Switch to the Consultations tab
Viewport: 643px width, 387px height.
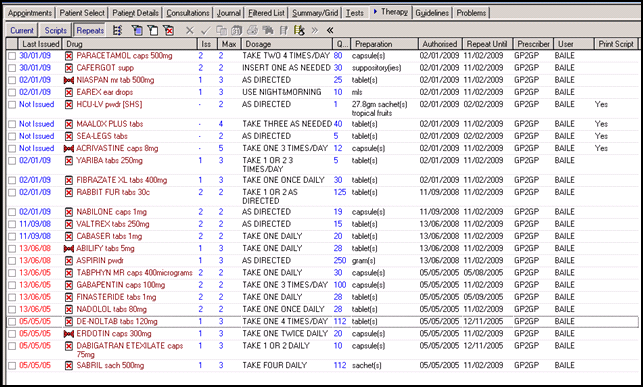point(188,13)
